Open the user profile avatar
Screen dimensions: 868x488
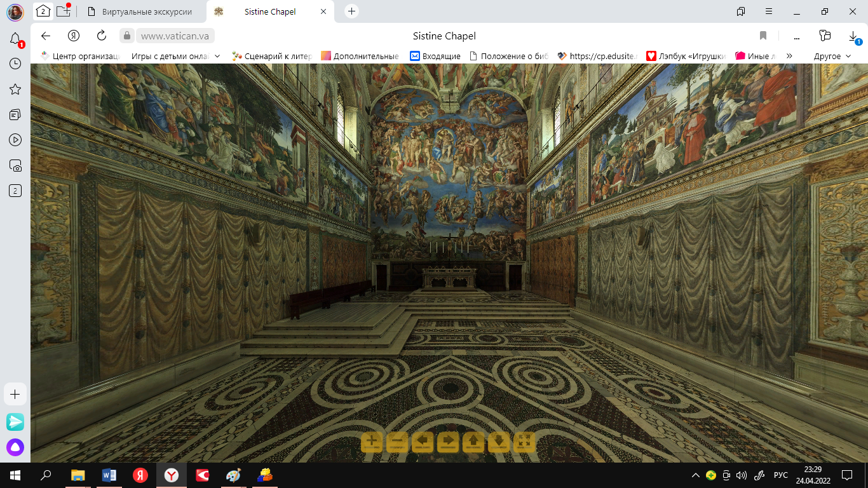pos(15,11)
